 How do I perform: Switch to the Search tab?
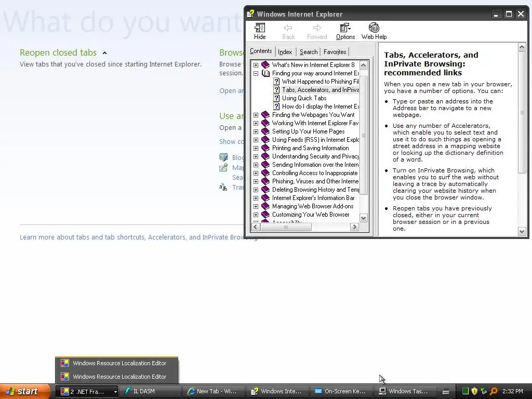tap(309, 52)
